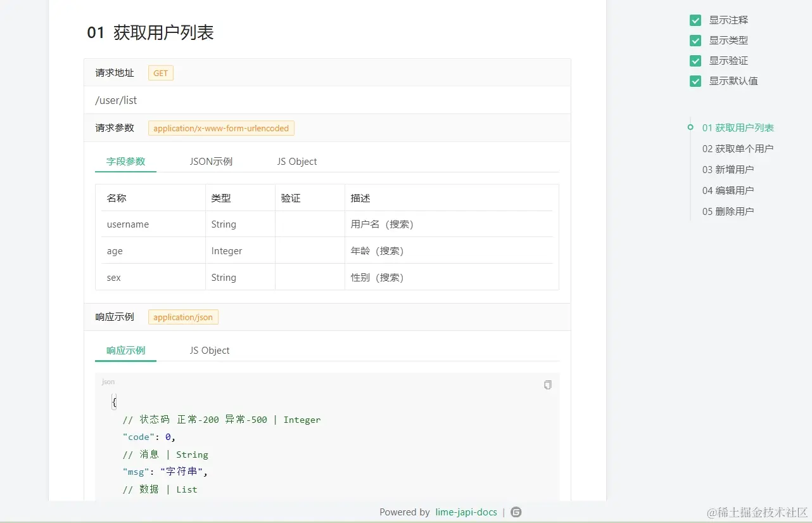Click the 用户名（搜索） description cell
This screenshot has height=523, width=812.
coord(448,224)
